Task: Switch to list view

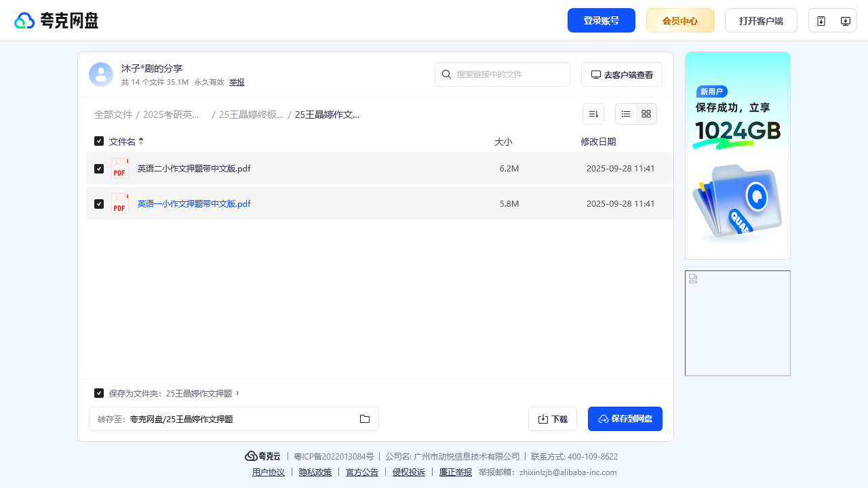Action: click(x=626, y=114)
